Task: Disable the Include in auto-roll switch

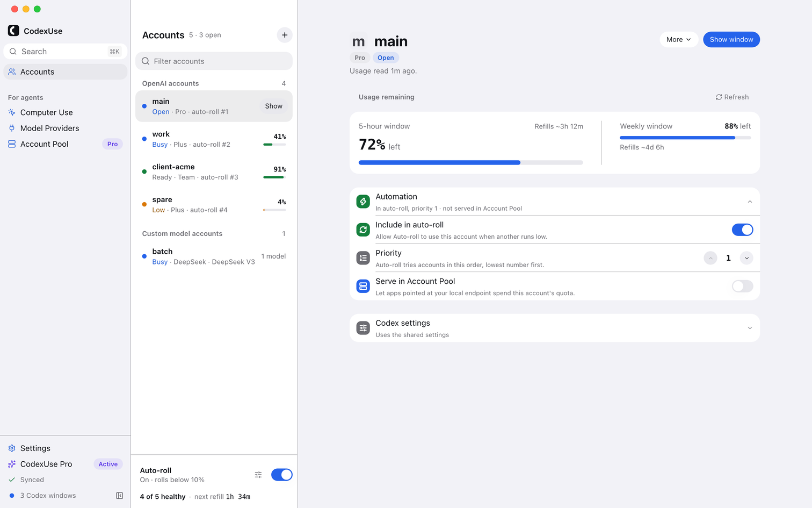Action: (x=742, y=230)
